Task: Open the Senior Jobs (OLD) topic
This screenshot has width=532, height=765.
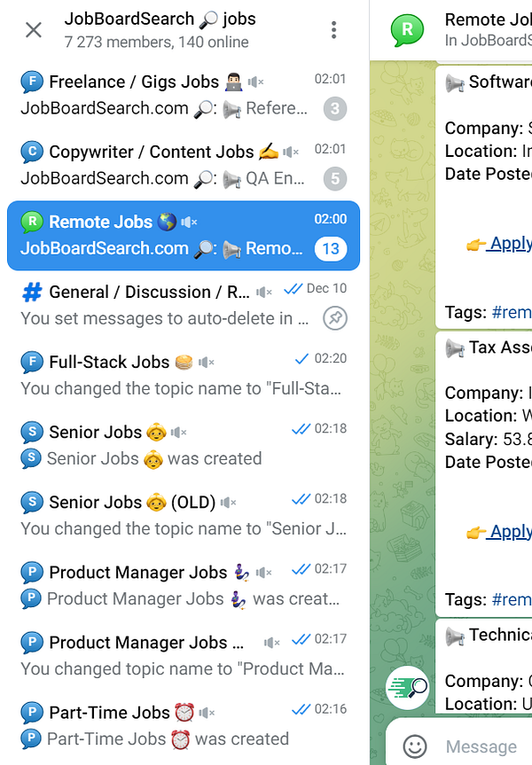Action: [184, 516]
